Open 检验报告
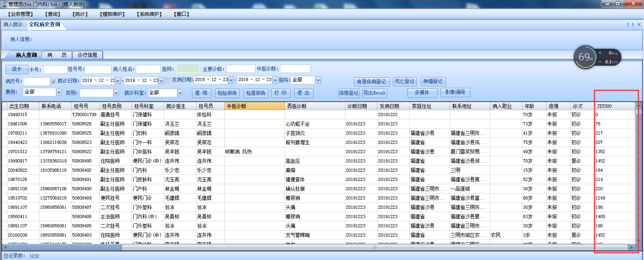644x260 pixels. click(x=227, y=93)
